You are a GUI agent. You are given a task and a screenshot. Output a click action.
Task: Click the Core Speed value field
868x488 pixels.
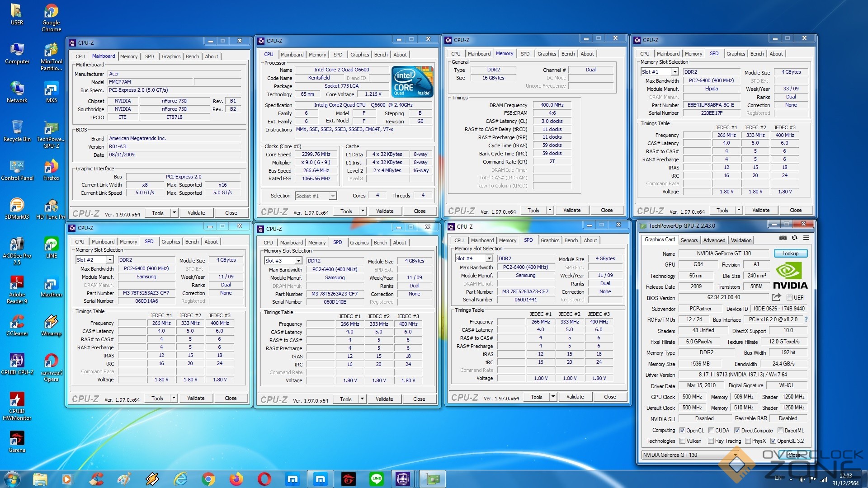[x=316, y=155]
